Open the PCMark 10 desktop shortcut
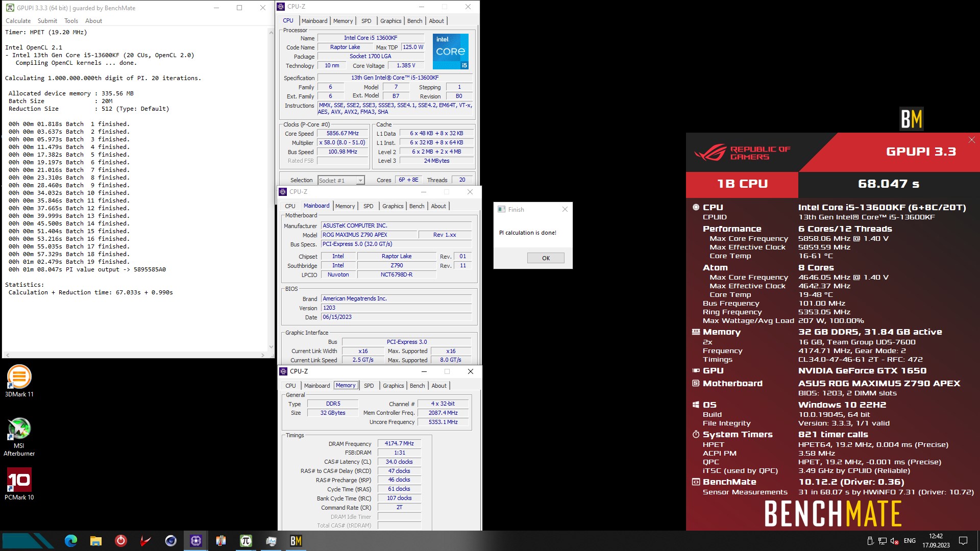Image resolution: width=980 pixels, height=551 pixels. [x=19, y=484]
